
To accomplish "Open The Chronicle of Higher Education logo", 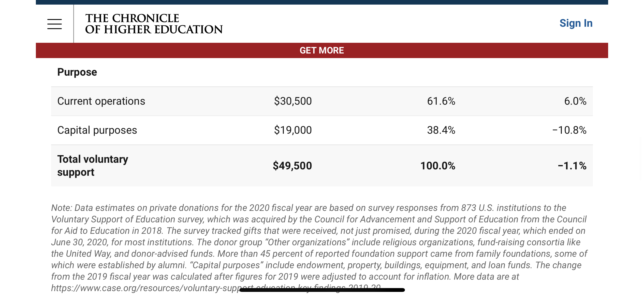I will (x=154, y=24).
